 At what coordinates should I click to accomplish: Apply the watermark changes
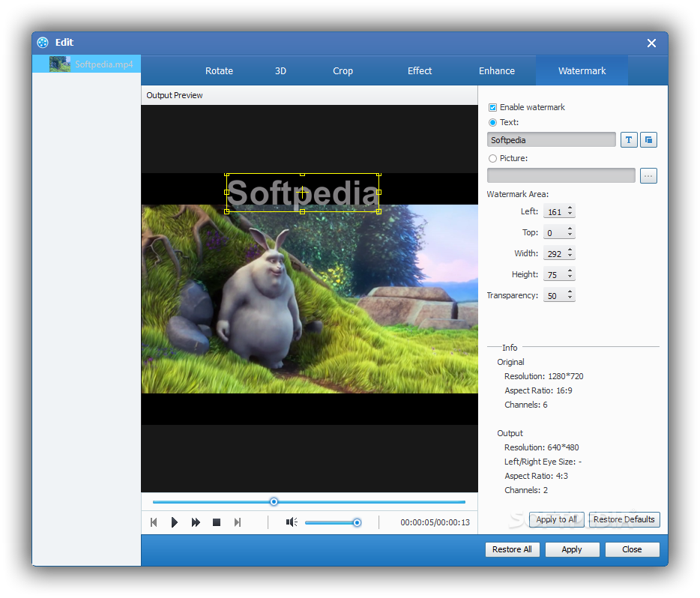click(x=572, y=549)
